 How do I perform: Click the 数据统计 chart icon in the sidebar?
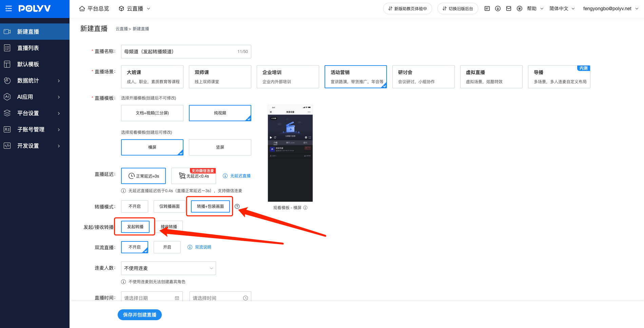[7, 80]
